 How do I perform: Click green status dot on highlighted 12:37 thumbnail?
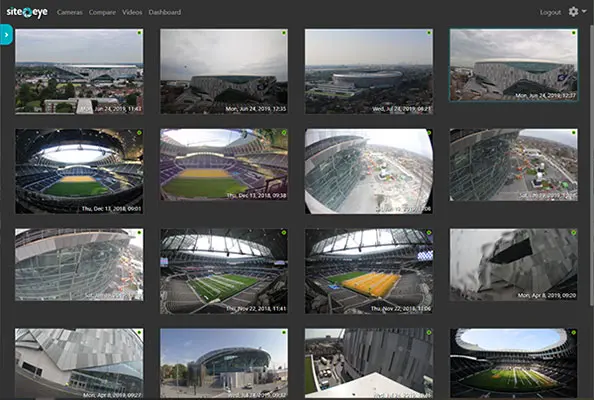click(574, 33)
